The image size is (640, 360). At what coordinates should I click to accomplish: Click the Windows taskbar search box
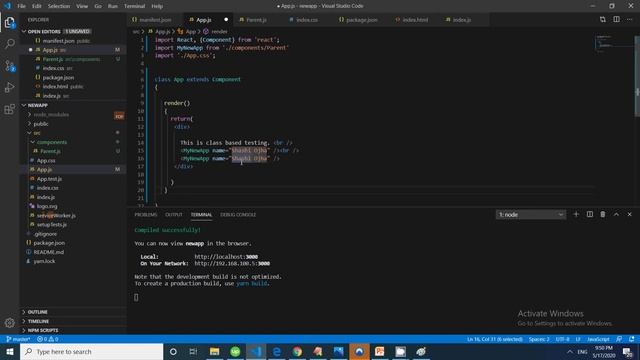[x=91, y=351]
